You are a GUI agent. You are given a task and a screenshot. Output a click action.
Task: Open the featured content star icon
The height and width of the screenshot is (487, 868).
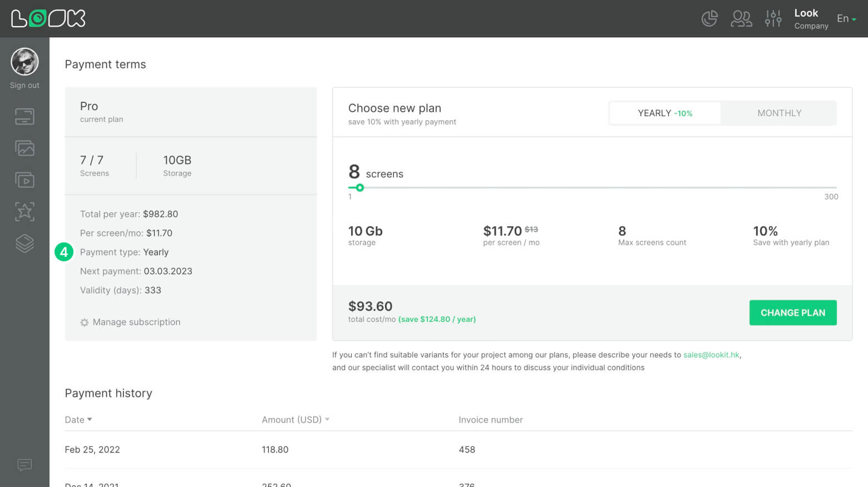tap(24, 211)
